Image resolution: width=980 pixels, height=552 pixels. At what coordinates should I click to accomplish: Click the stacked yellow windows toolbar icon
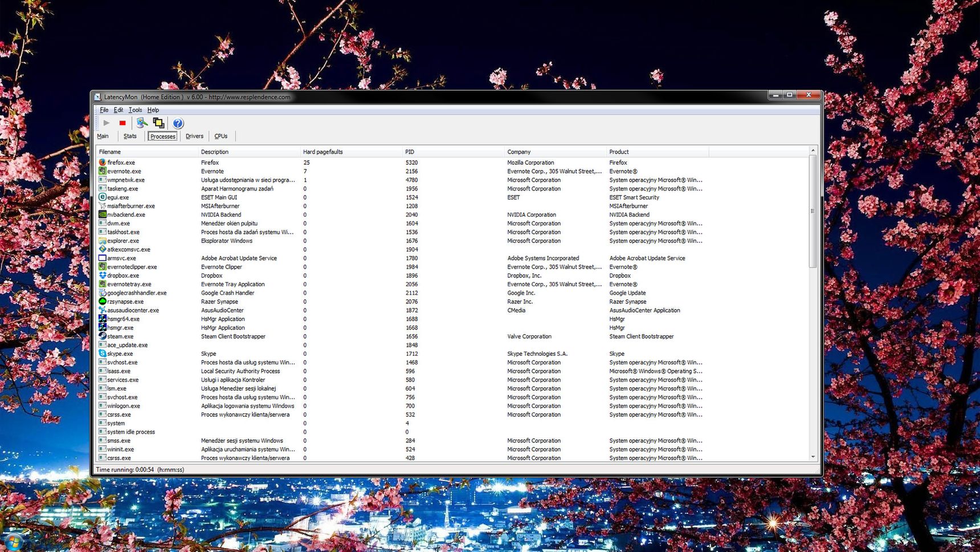coord(159,123)
